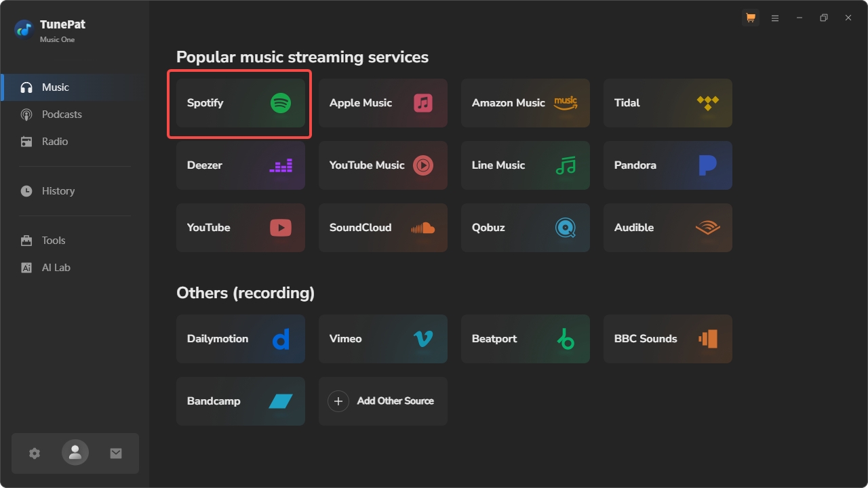Choose Audible from streaming services
The height and width of the screenshot is (488, 868).
pyautogui.click(x=667, y=228)
